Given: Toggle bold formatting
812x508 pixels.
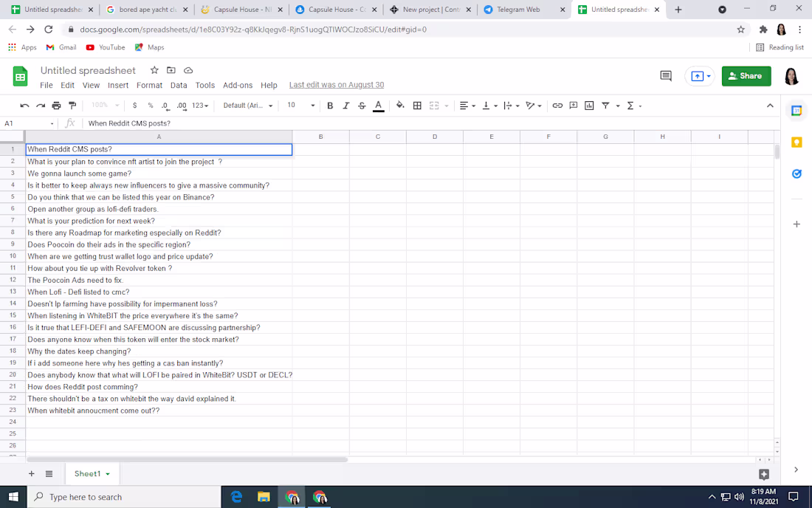Looking at the screenshot, I should pyautogui.click(x=330, y=105).
